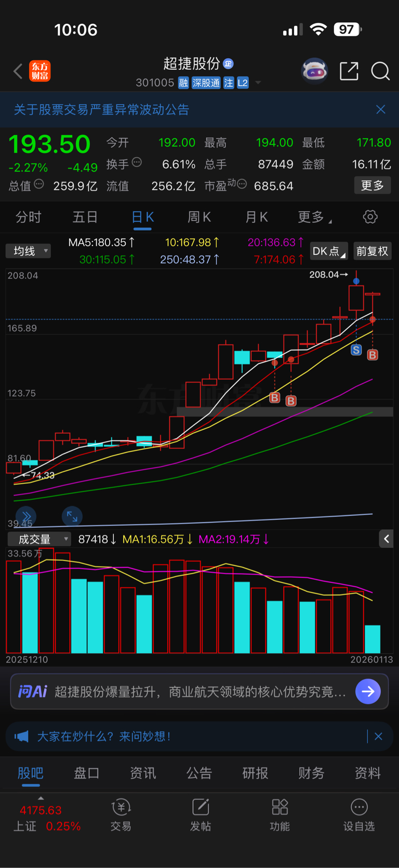The image size is (399, 868).
Task: Tap the MA5:180.35 value
Action: (101, 242)
